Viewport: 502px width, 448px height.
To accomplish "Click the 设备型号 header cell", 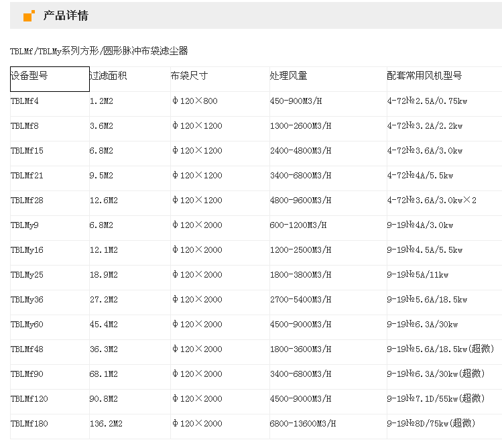I will [50, 79].
